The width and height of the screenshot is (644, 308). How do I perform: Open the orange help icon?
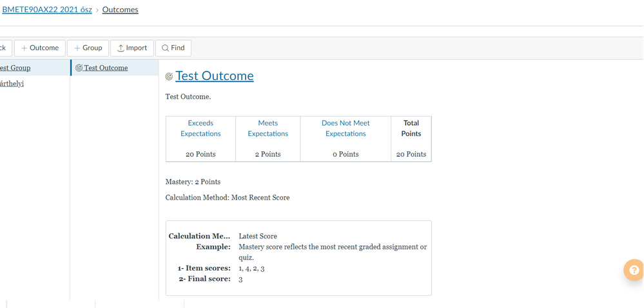[x=634, y=270]
